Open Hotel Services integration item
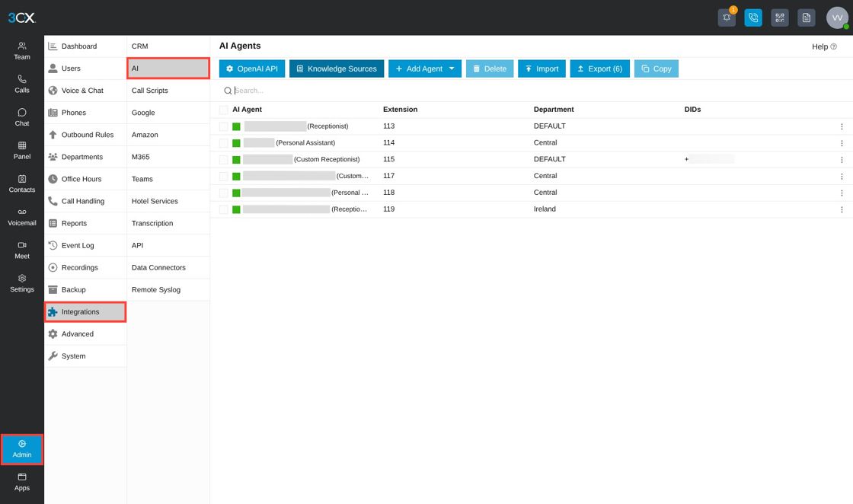853x504 pixels. click(x=168, y=201)
